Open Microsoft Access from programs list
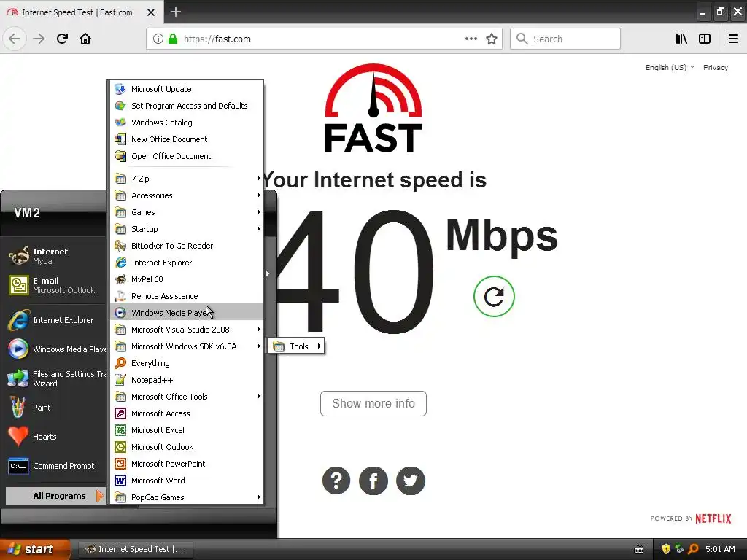This screenshot has width=747, height=560. 187,413
